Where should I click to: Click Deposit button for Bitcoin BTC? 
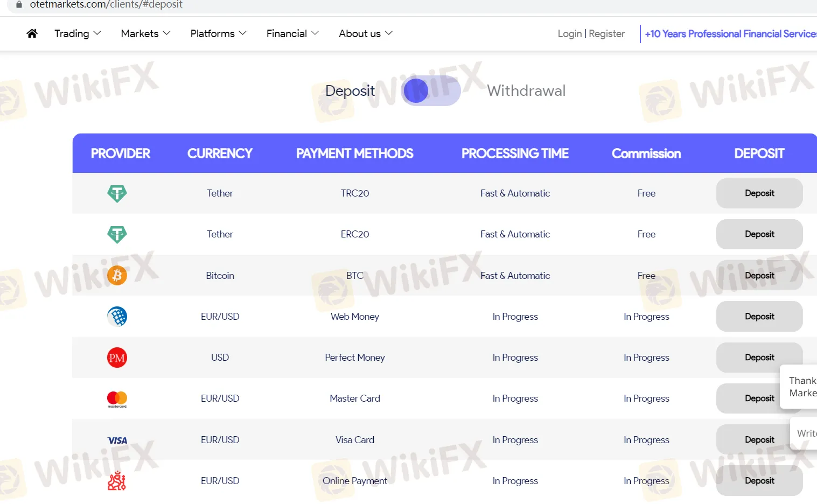click(759, 276)
